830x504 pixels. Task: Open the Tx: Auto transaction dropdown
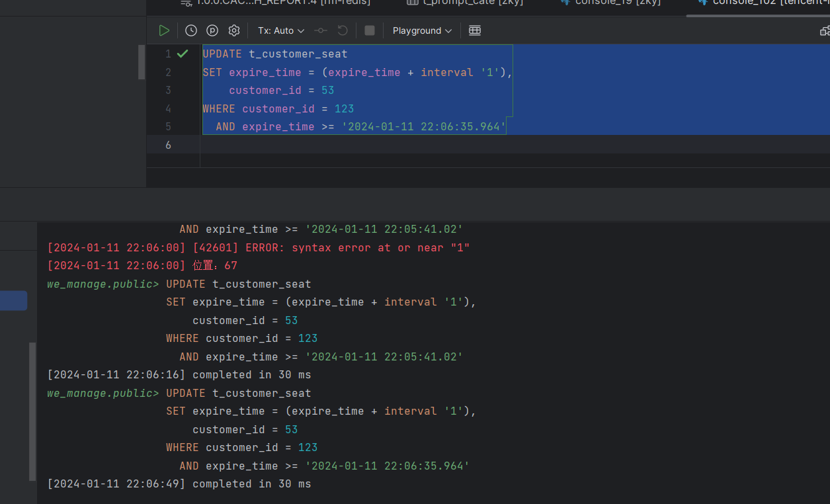281,30
